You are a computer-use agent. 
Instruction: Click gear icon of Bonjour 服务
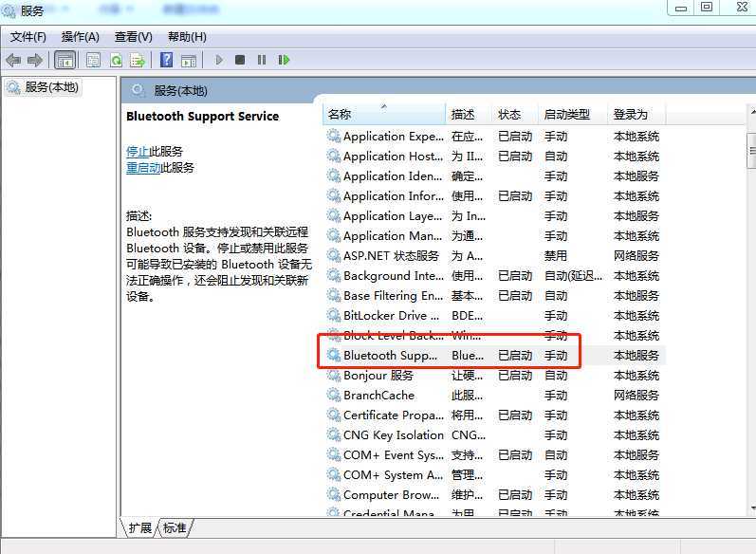pyautogui.click(x=334, y=375)
